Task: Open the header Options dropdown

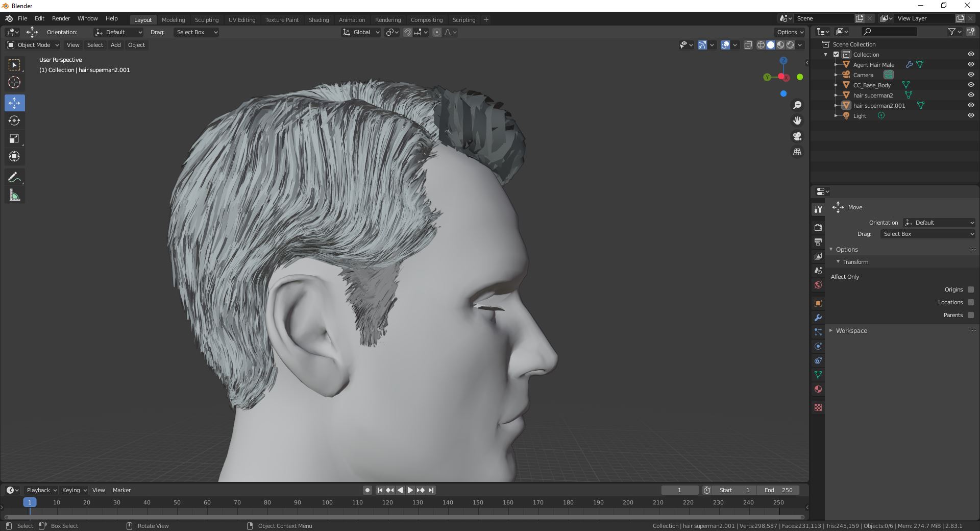Action: coord(790,32)
